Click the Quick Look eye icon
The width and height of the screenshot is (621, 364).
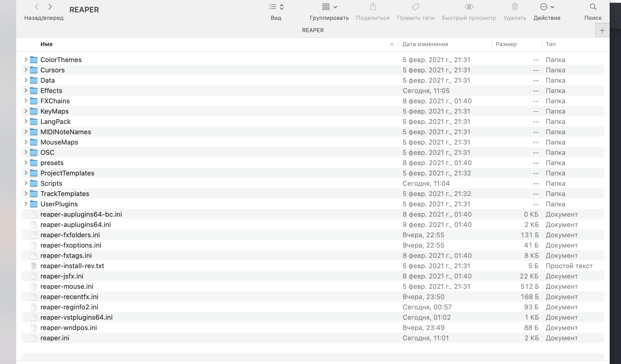pos(469,7)
